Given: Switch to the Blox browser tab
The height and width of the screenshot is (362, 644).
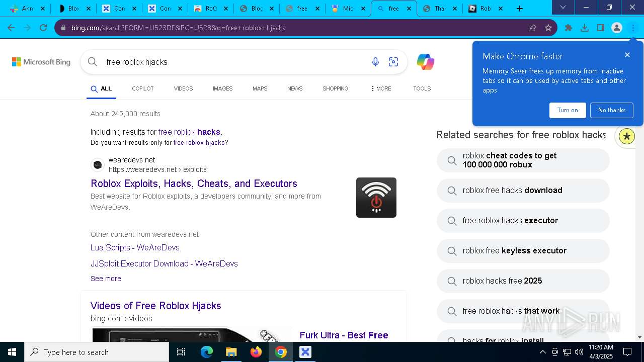Looking at the screenshot, I should point(74,9).
